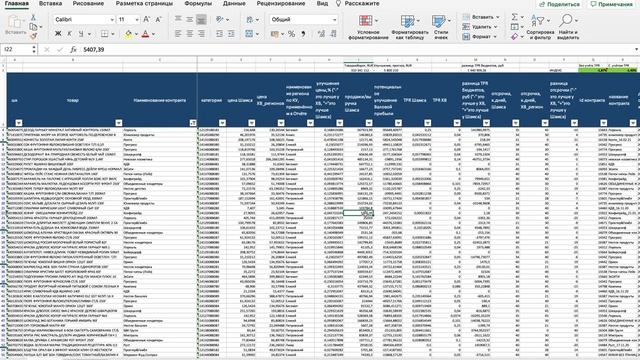Toggle wrap text icon

[x=249, y=19]
